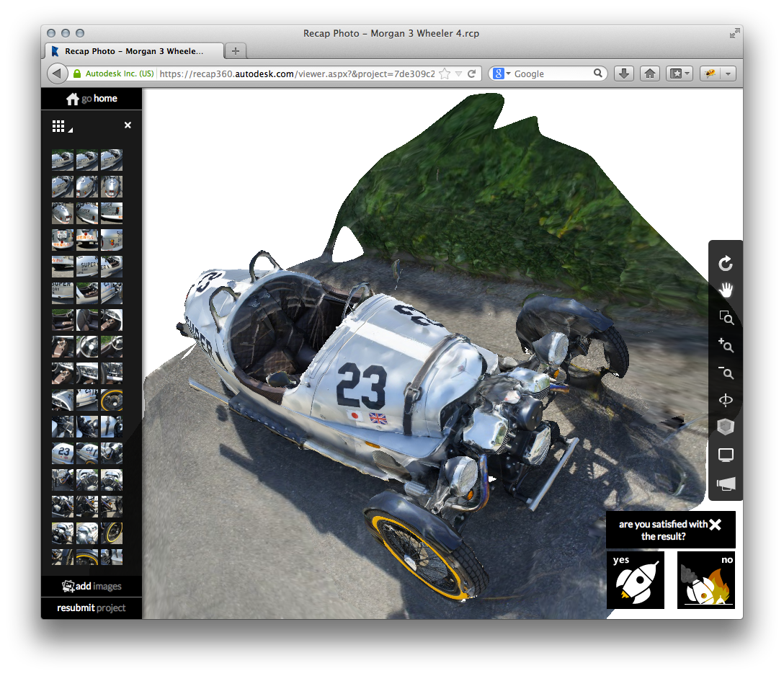Click the add images button
784x676 pixels.
pyautogui.click(x=92, y=586)
